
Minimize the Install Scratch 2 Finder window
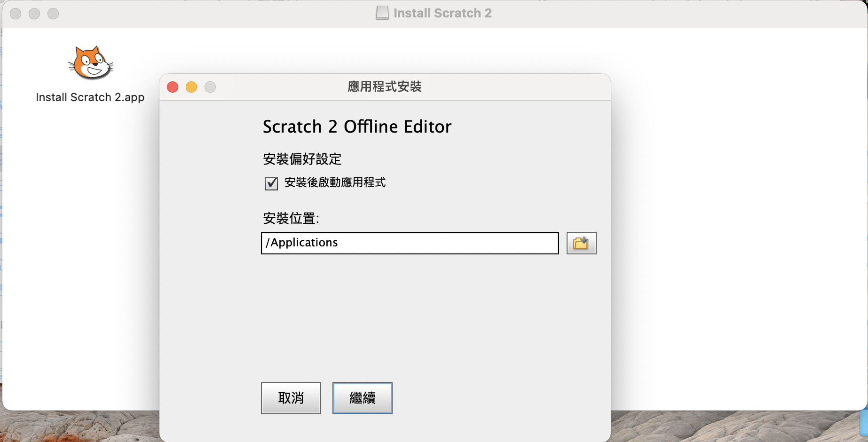point(34,14)
